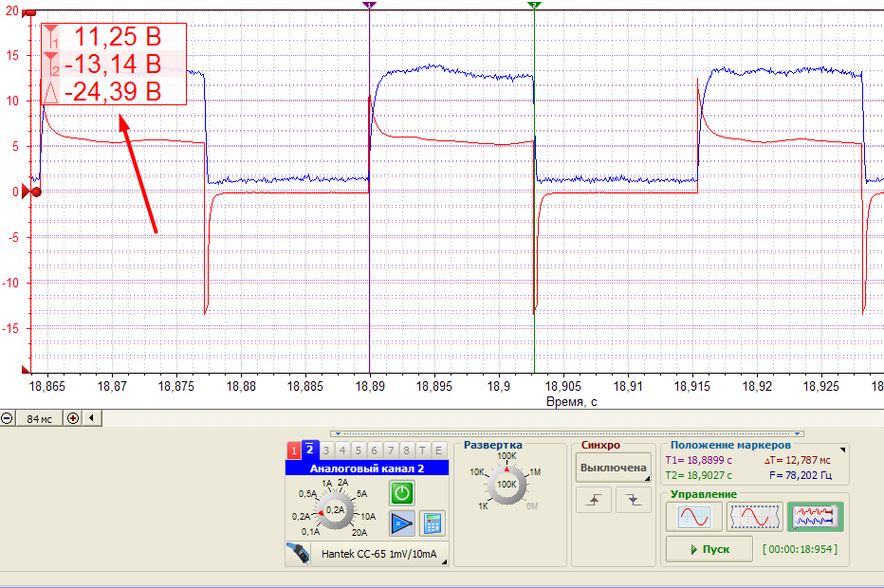Click the panel collapse bar left arrow
Viewport: 884px width, 588px height.
coord(338,433)
